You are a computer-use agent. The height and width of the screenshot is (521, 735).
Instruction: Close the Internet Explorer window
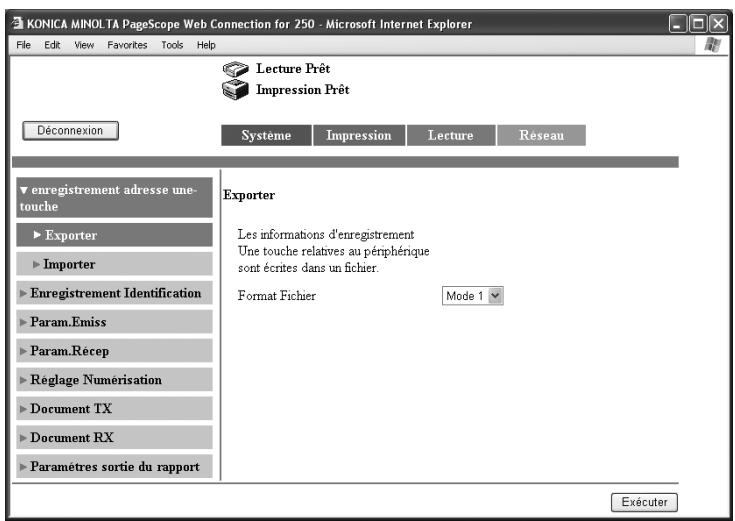point(718,23)
